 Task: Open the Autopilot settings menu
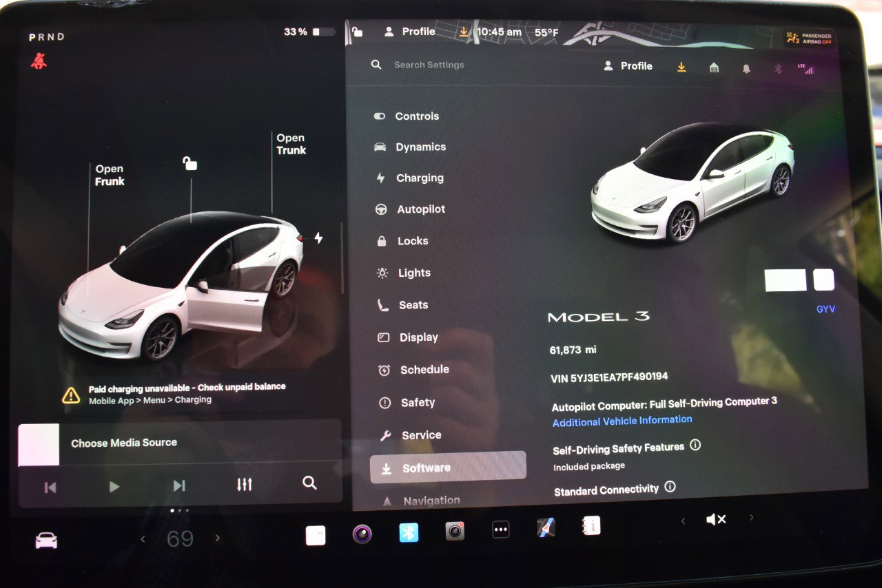click(411, 209)
